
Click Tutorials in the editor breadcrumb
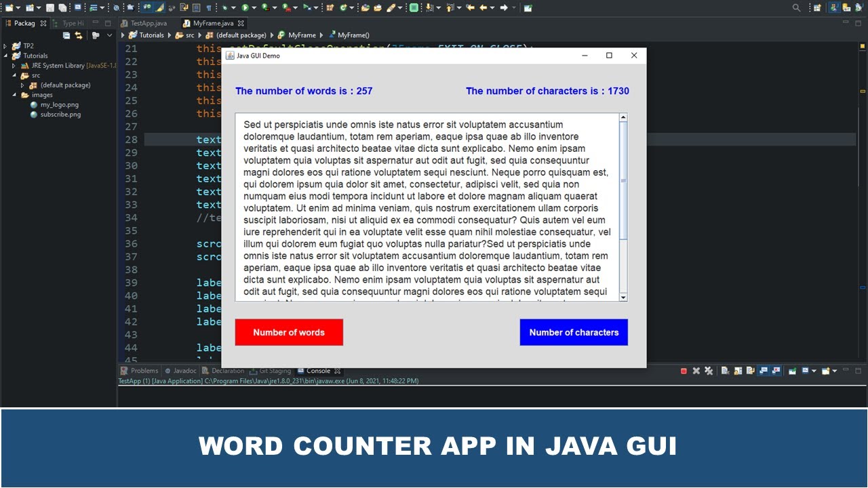pos(151,35)
